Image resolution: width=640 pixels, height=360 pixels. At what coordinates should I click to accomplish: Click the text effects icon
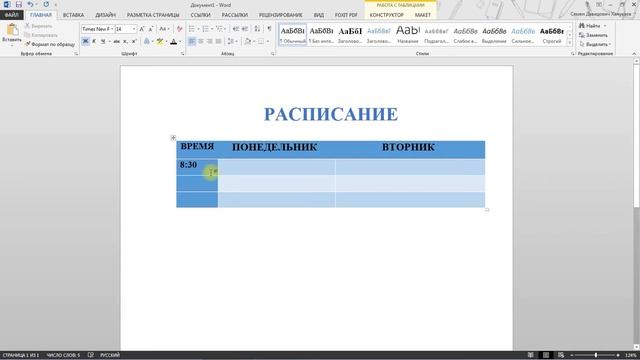pyautogui.click(x=147, y=41)
